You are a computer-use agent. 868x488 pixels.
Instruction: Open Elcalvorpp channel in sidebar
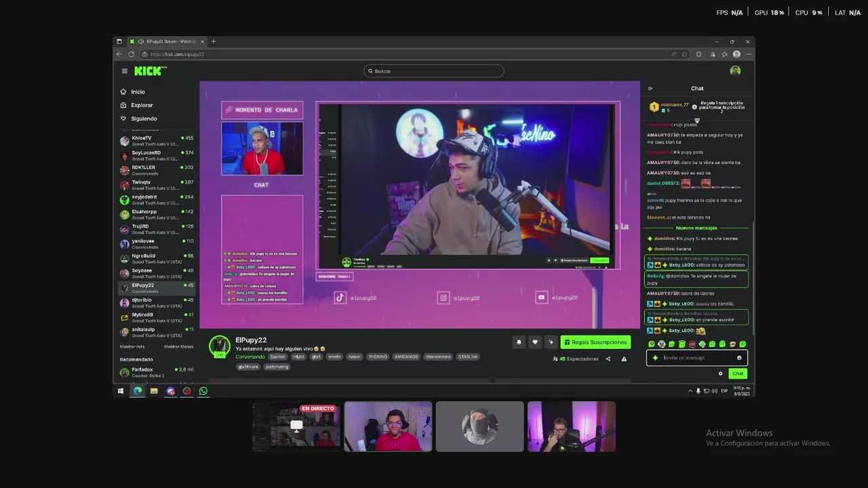coord(157,214)
